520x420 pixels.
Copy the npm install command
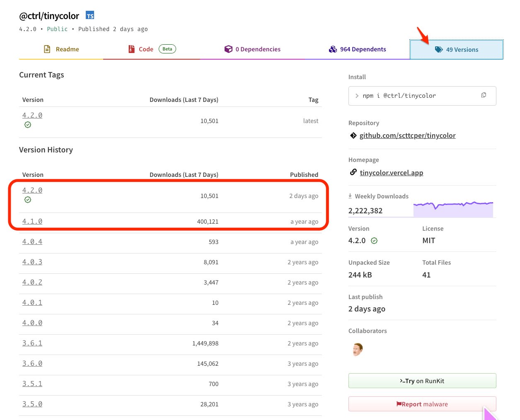click(484, 95)
